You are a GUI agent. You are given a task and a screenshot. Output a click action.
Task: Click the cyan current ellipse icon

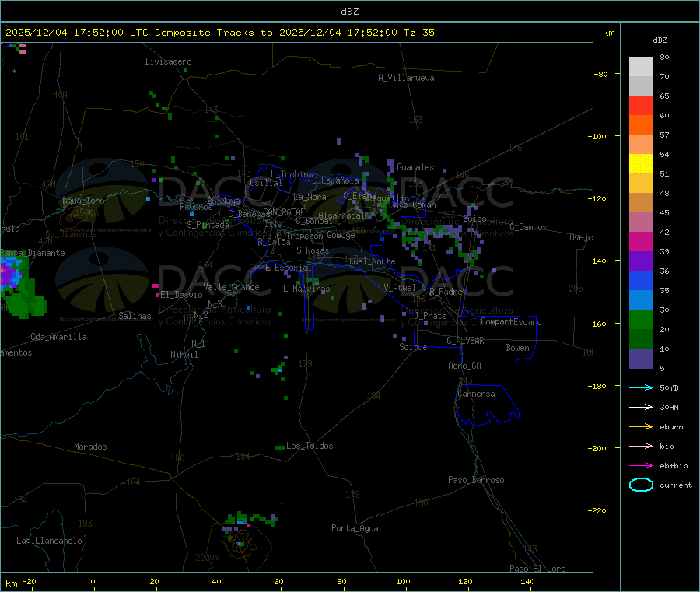click(x=641, y=485)
